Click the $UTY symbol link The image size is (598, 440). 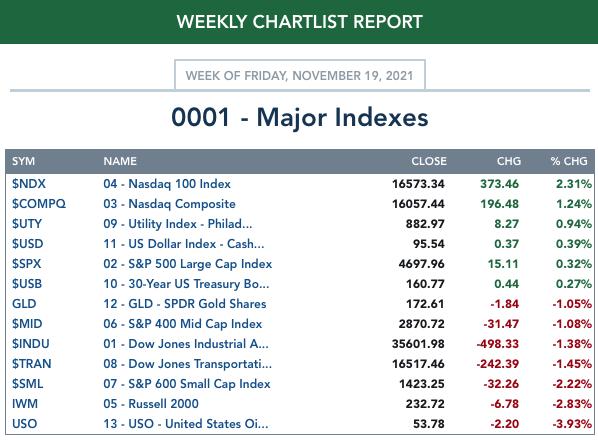click(27, 224)
